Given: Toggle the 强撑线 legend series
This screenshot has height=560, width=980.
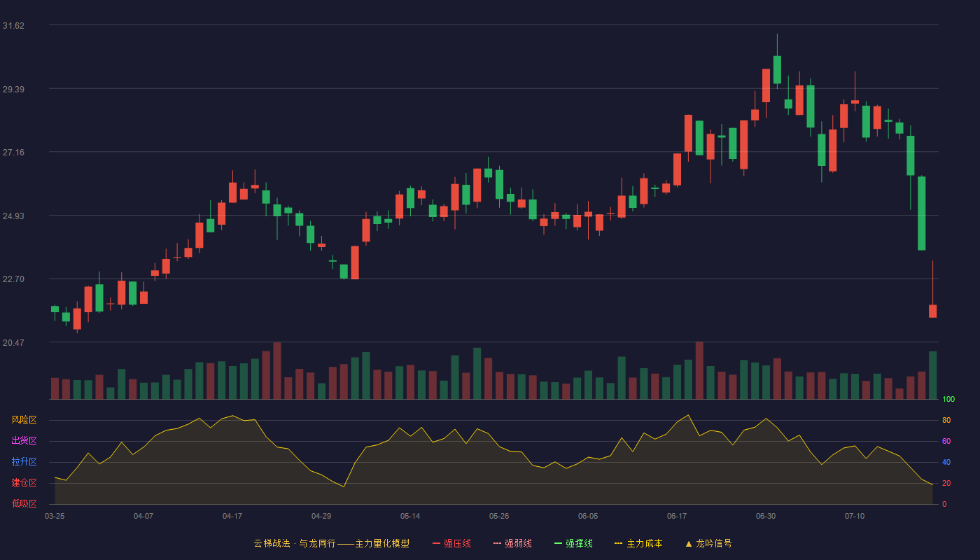Looking at the screenshot, I should (x=573, y=543).
